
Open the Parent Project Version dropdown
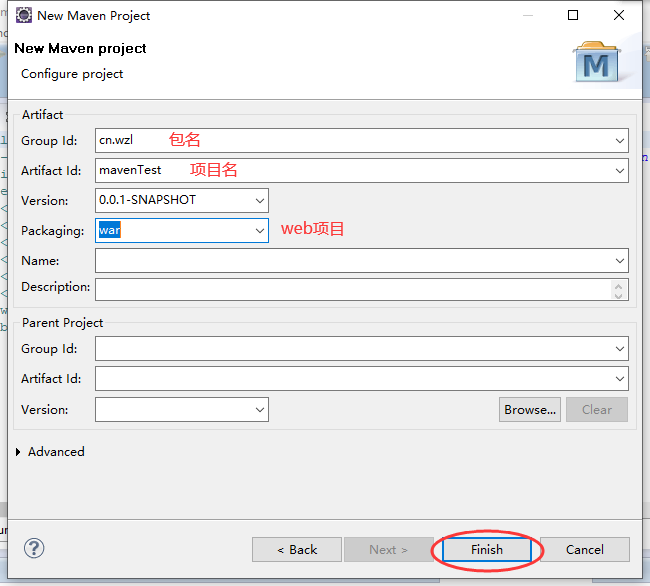pyautogui.click(x=260, y=409)
